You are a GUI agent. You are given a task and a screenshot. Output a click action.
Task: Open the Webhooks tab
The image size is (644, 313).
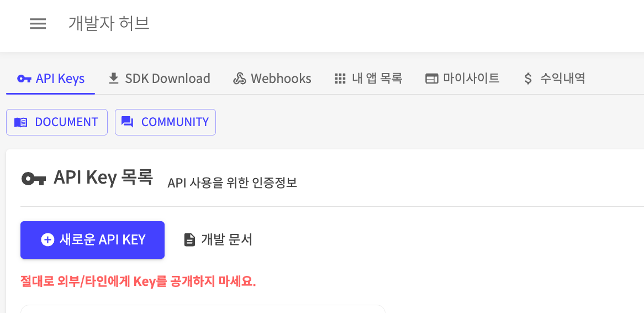(x=272, y=78)
